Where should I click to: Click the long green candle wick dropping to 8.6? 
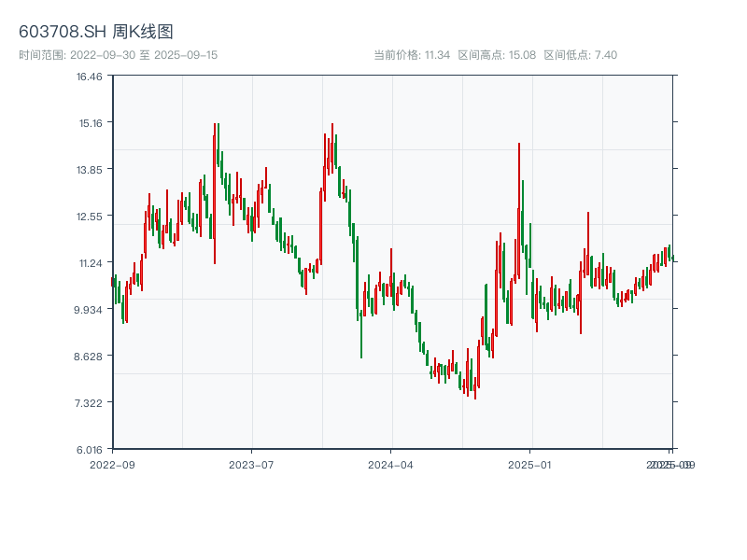point(361,333)
